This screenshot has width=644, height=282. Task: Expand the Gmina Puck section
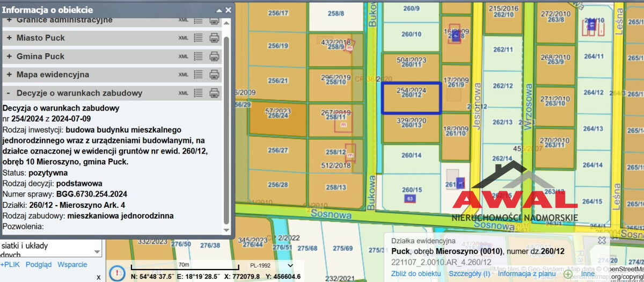click(9, 56)
